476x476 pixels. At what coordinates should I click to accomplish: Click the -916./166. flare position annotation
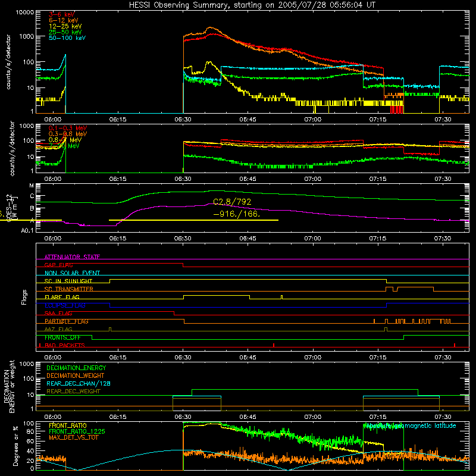coord(237,214)
